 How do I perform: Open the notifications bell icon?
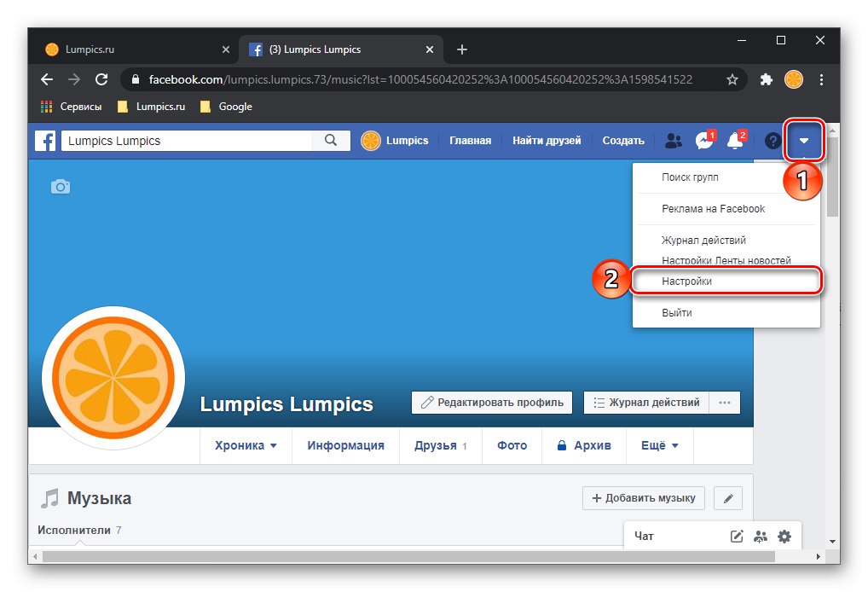coord(736,140)
